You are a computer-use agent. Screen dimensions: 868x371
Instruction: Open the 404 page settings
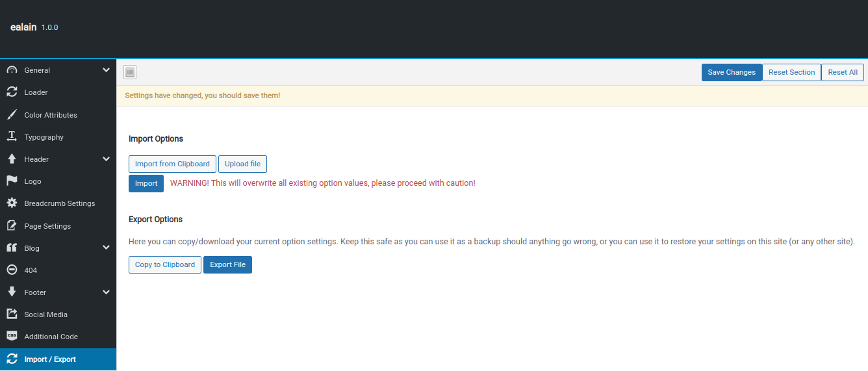click(x=58, y=270)
